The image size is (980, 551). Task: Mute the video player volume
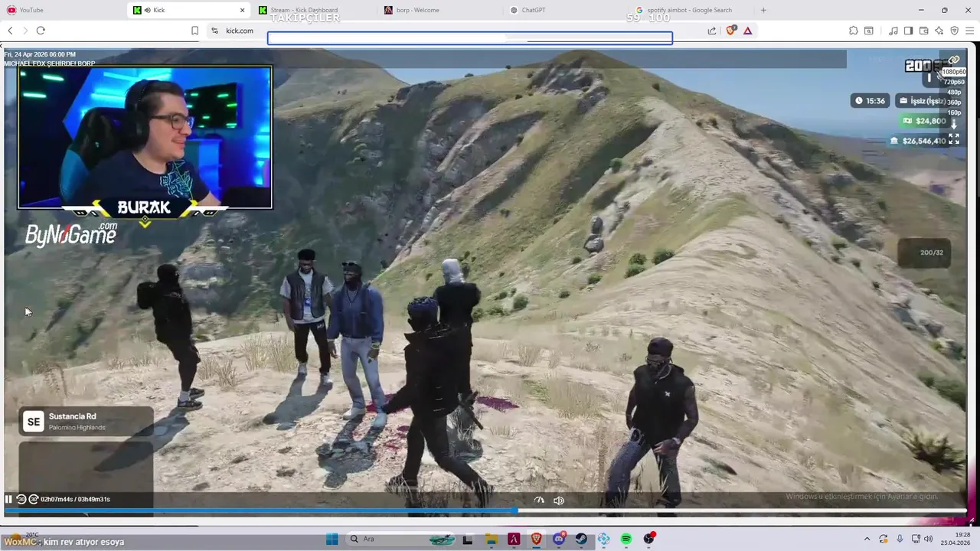559,500
